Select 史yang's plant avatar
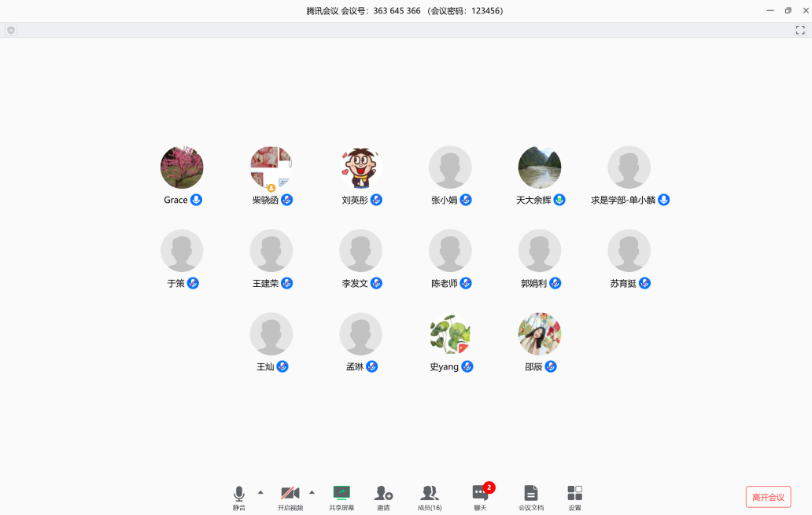Viewport: 812px width, 515px height. coord(450,334)
